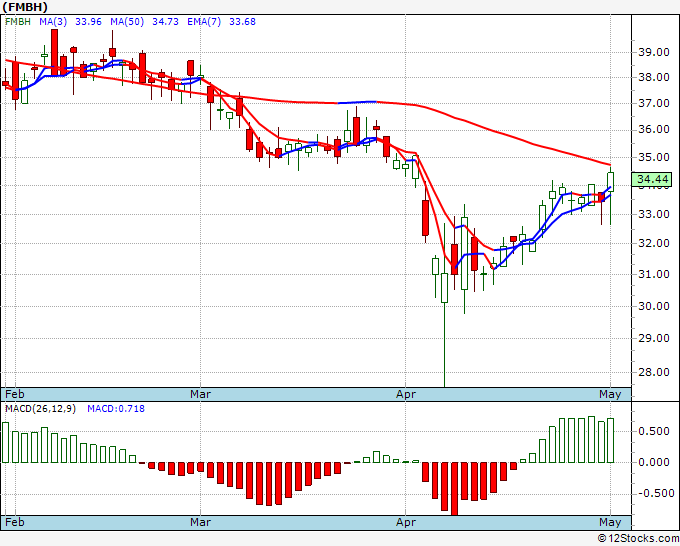Click the EMA(7) value 33.68
The height and width of the screenshot is (546, 680).
[242, 22]
